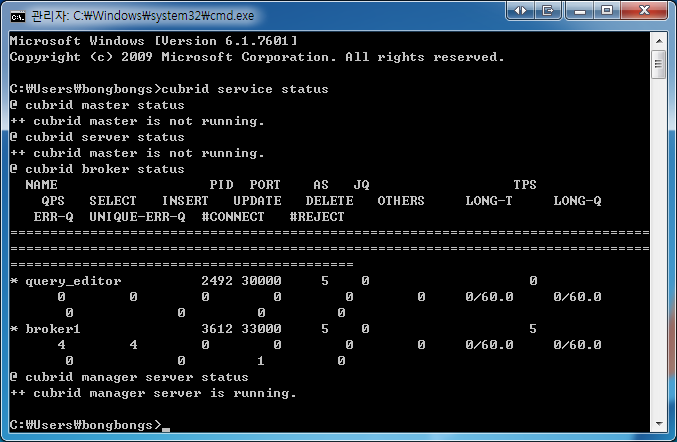677x442 pixels.
Task: Click the Microsoft copyright line
Action: (x=257, y=57)
